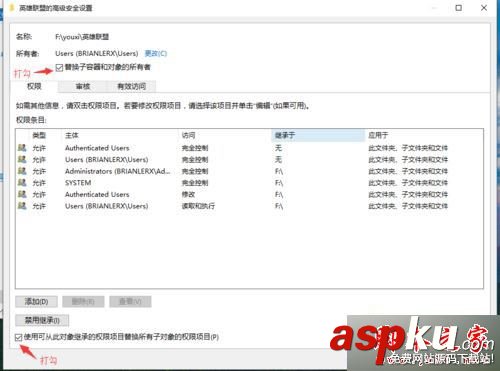The width and height of the screenshot is (500, 371).
Task: Toggle the 使用可从此对象继承的权限项目替换 checkbox
Action: point(19,337)
